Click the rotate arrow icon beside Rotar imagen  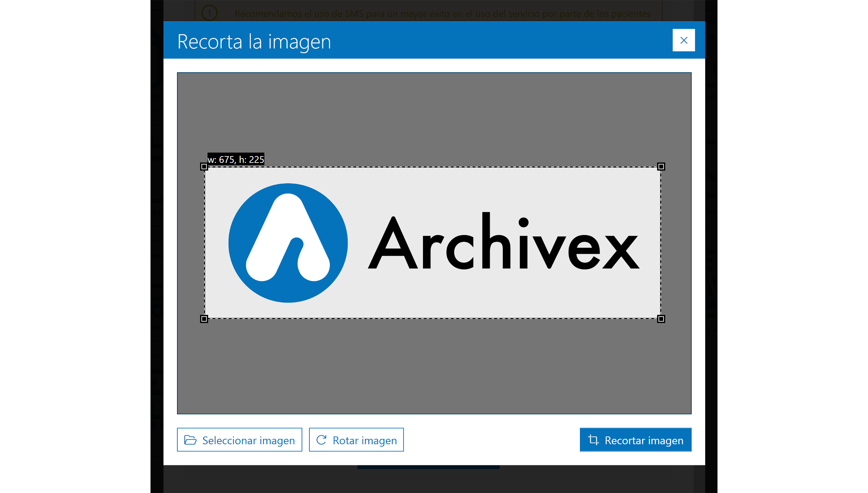pos(322,440)
